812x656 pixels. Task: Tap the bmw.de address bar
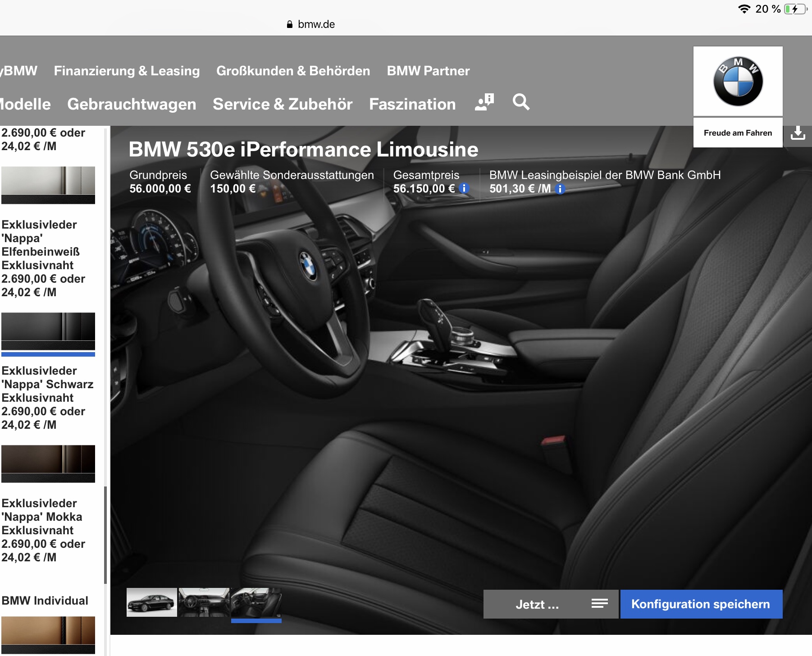311,24
